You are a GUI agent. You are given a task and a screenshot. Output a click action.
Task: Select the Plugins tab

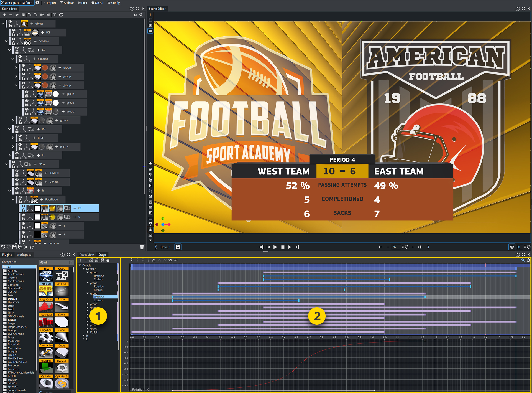[7, 255]
